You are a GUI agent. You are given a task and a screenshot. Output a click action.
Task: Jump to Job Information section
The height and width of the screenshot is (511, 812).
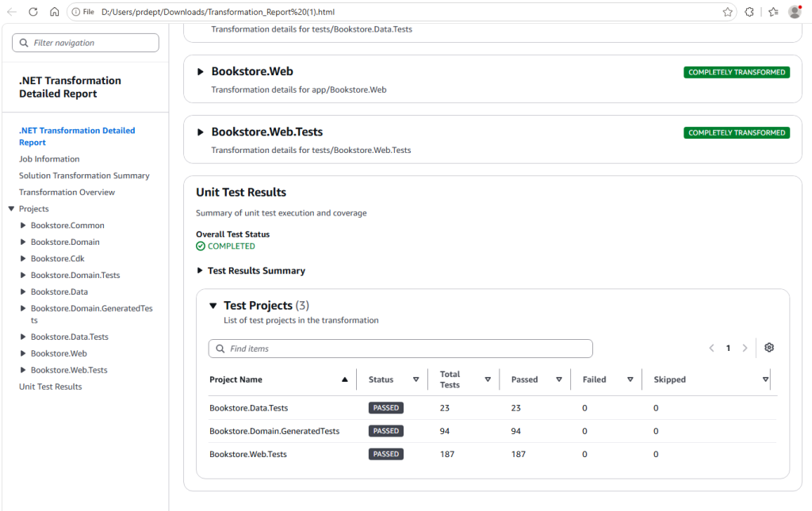pyautogui.click(x=49, y=158)
